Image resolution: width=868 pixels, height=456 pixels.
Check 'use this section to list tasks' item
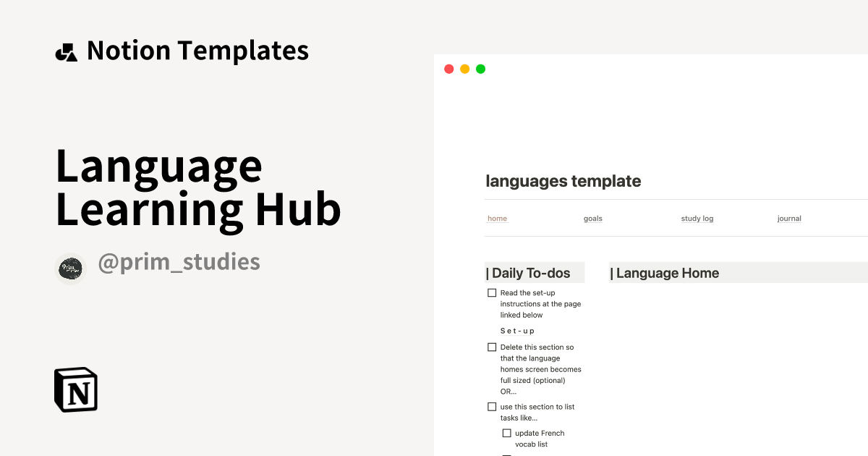coord(492,406)
